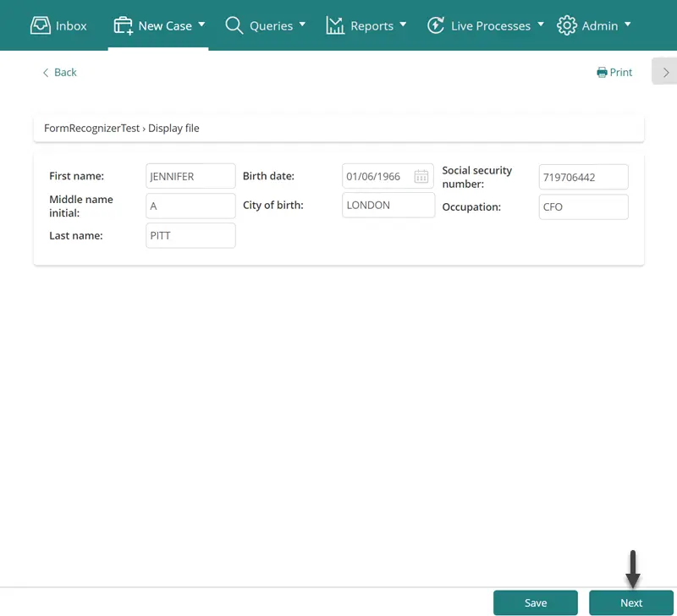
Task: Click the Back chevron arrow
Action: [x=46, y=73]
